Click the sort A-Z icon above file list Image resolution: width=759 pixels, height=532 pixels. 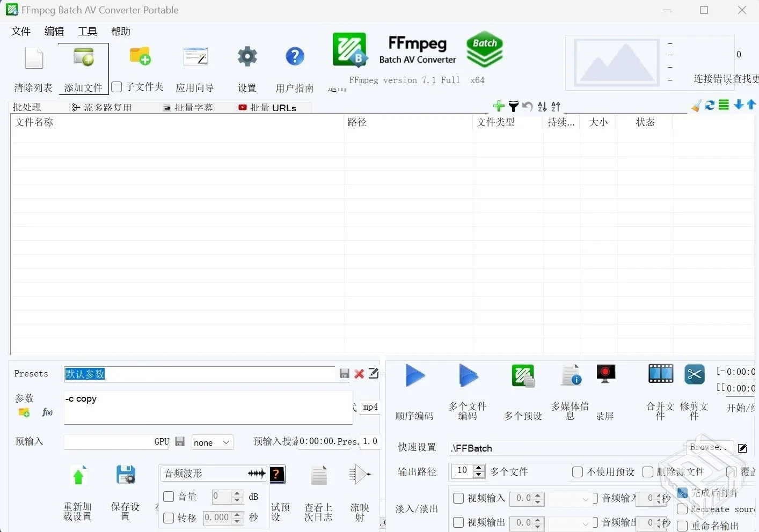click(542, 107)
